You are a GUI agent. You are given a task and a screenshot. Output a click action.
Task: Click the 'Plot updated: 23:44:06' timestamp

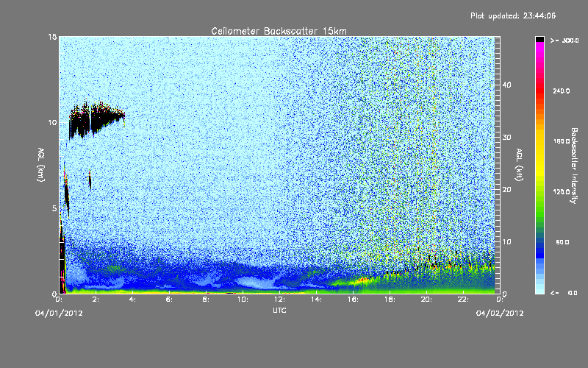coord(513,15)
